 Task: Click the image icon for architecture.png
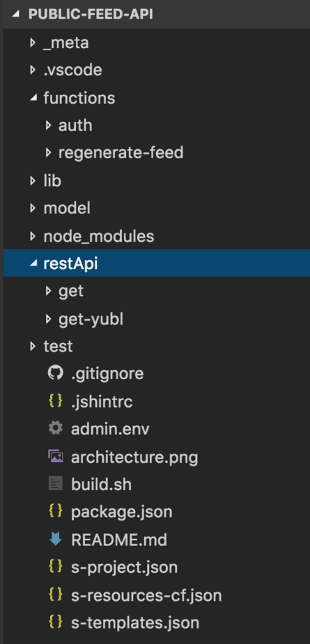tap(56, 457)
